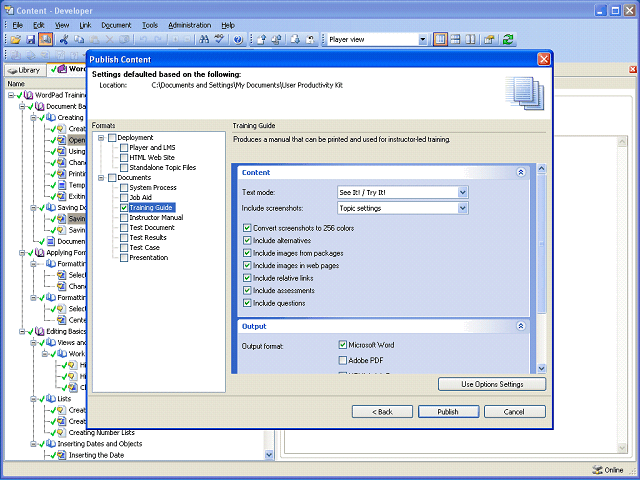Open the Administration menu
The width and height of the screenshot is (640, 480).
189,25
